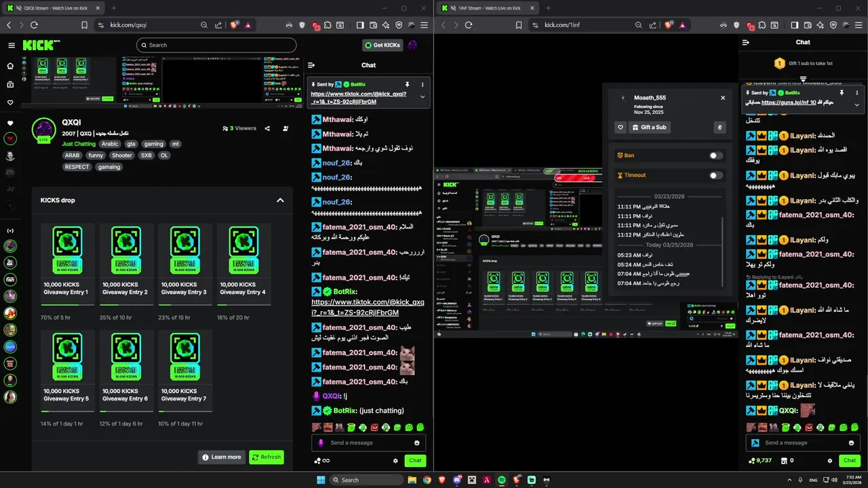The image size is (868, 488).
Task: Open the TikTok link in QXQI pinned message
Action: (x=359, y=98)
